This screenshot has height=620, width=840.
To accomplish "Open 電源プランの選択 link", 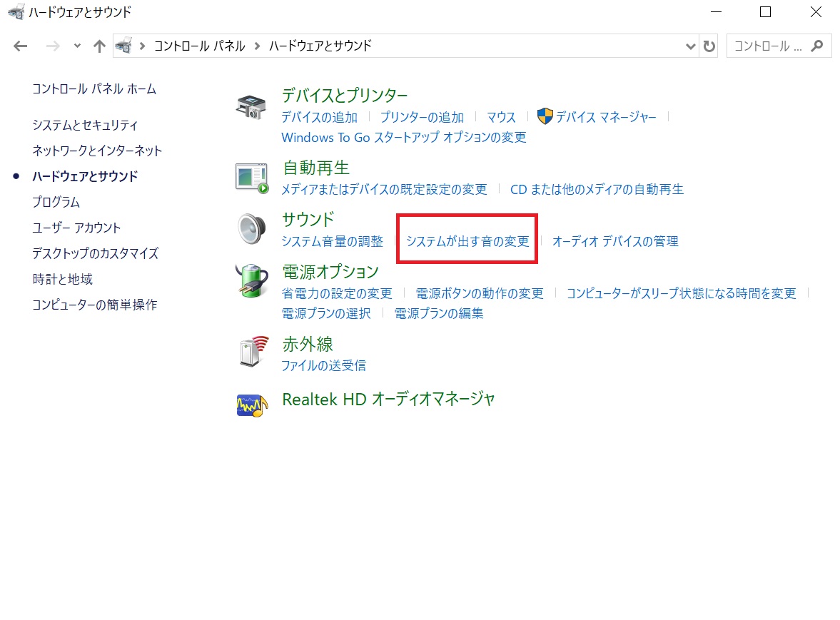I will [326, 313].
